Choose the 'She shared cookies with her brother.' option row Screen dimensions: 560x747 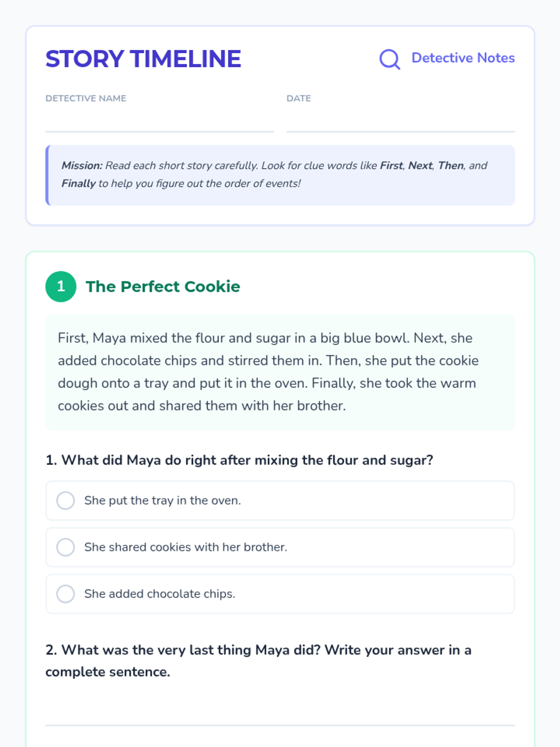pyautogui.click(x=280, y=547)
